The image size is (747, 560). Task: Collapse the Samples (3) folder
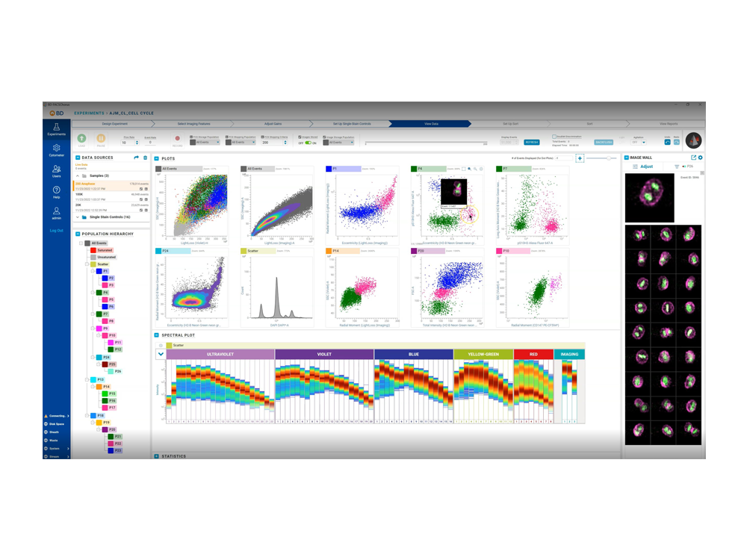[x=78, y=175]
